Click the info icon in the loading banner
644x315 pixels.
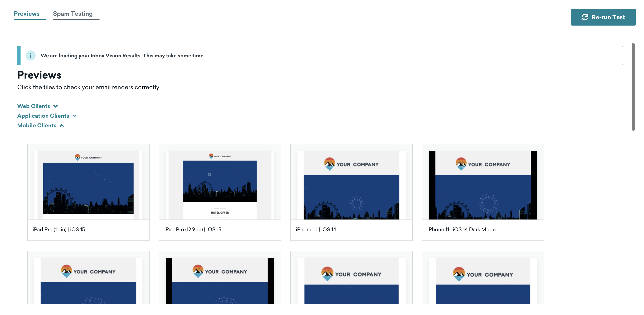click(x=31, y=56)
